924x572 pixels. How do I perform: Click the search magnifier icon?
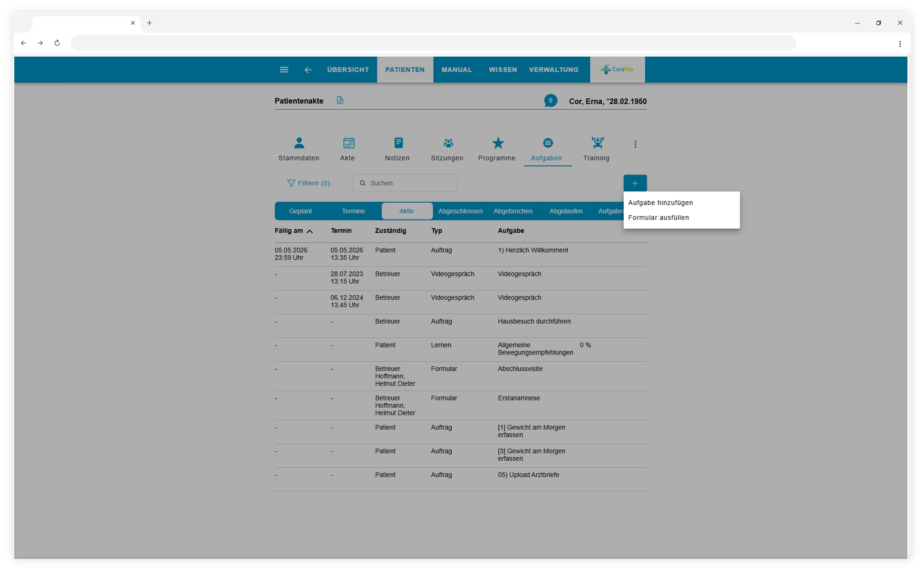point(362,183)
